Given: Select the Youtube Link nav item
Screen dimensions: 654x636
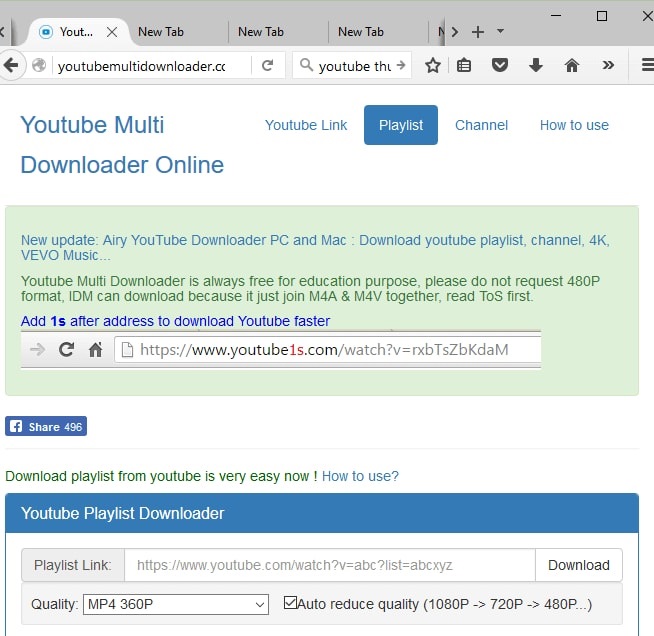Looking at the screenshot, I should (306, 125).
